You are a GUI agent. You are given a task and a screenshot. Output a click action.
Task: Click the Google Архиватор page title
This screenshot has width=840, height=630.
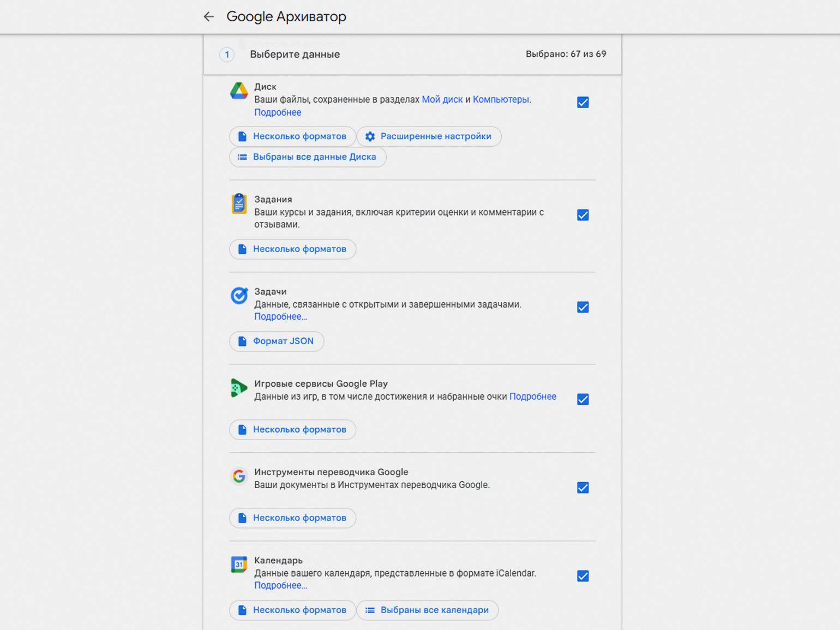pyautogui.click(x=286, y=16)
